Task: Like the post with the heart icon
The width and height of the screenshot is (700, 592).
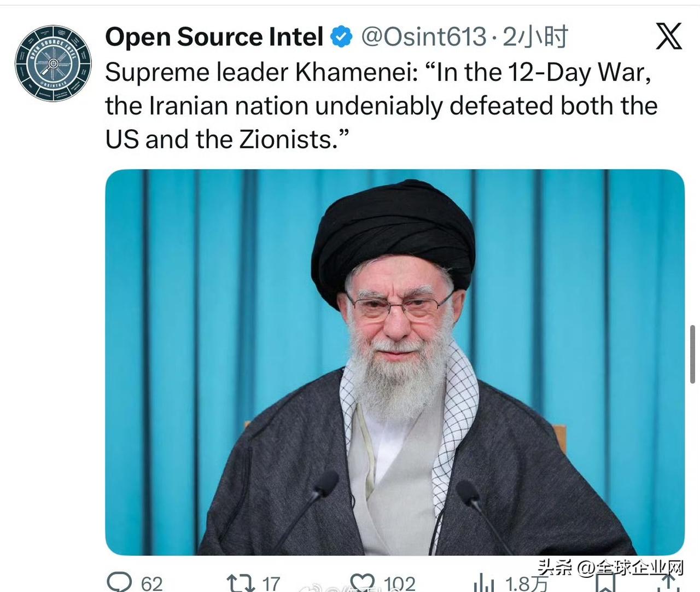Action: coord(363,582)
